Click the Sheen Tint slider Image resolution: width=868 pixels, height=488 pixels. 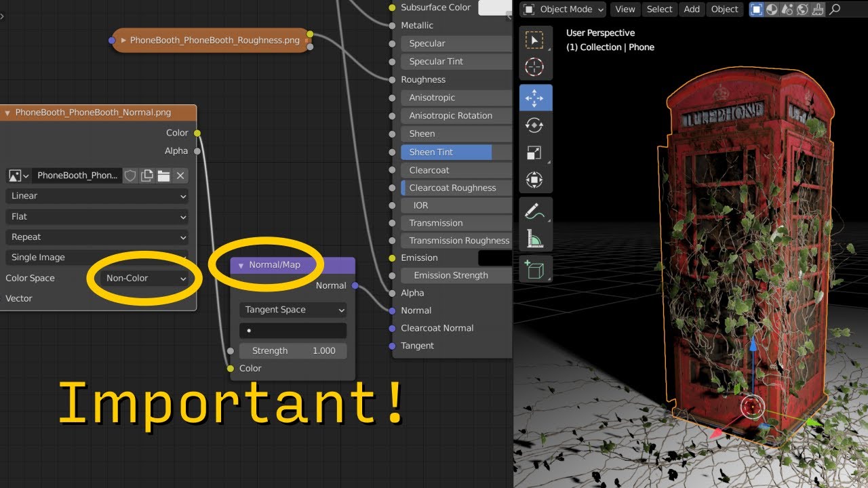456,152
